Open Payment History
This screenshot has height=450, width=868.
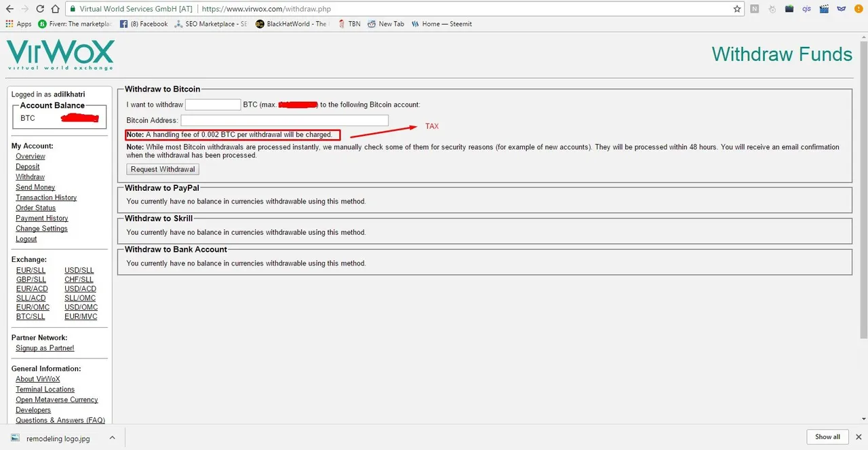point(42,218)
